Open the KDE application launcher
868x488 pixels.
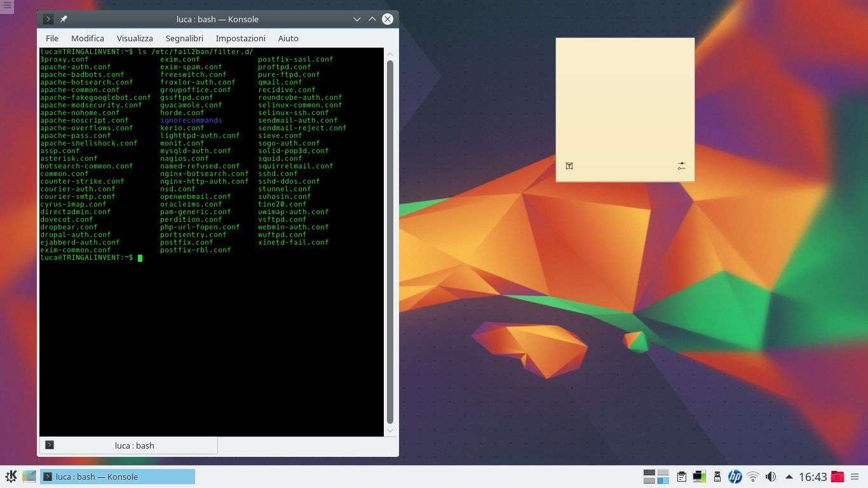[x=11, y=477]
